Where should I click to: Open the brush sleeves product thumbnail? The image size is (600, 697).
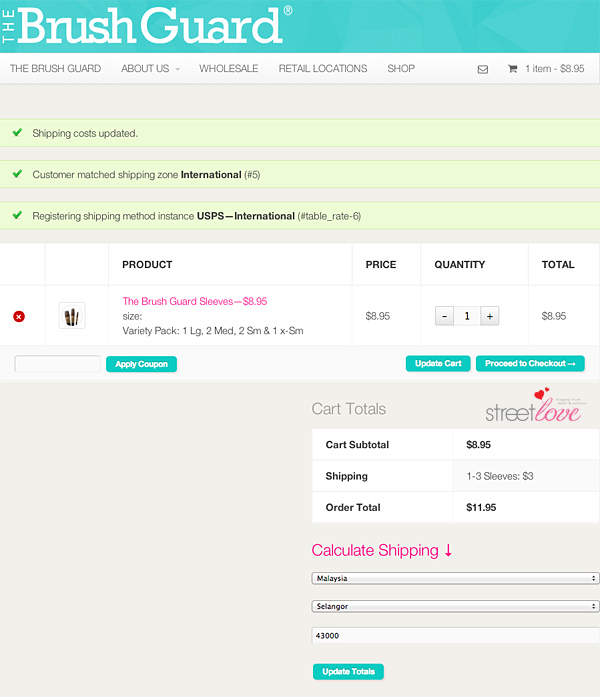pos(72,316)
